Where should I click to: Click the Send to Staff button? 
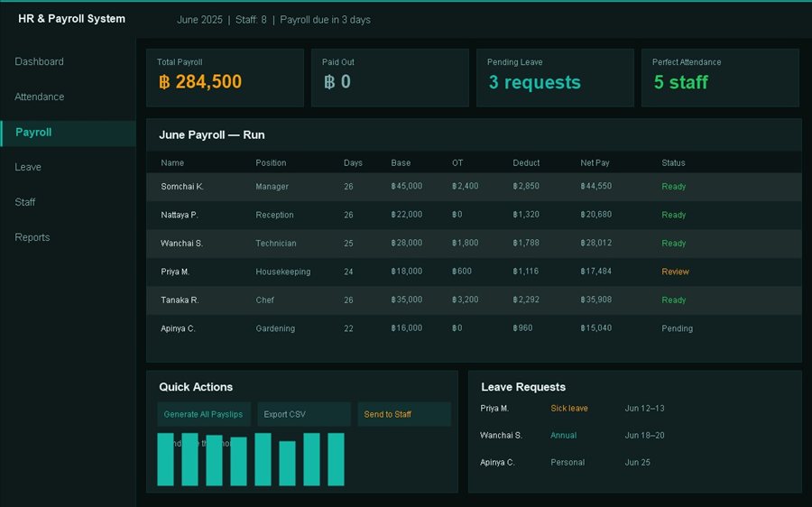pos(404,414)
